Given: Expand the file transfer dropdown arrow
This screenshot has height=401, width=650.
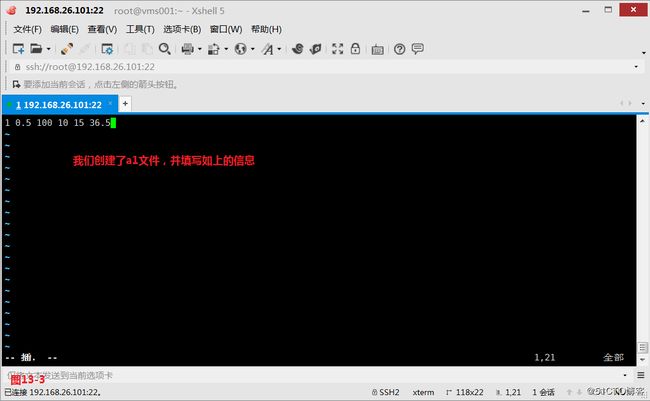Looking at the screenshot, I should click(226, 49).
